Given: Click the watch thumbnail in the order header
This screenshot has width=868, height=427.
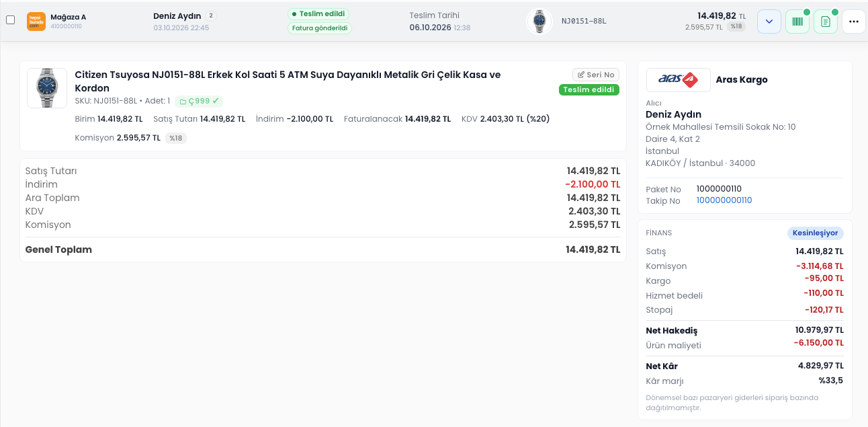Looking at the screenshot, I should pos(539,22).
